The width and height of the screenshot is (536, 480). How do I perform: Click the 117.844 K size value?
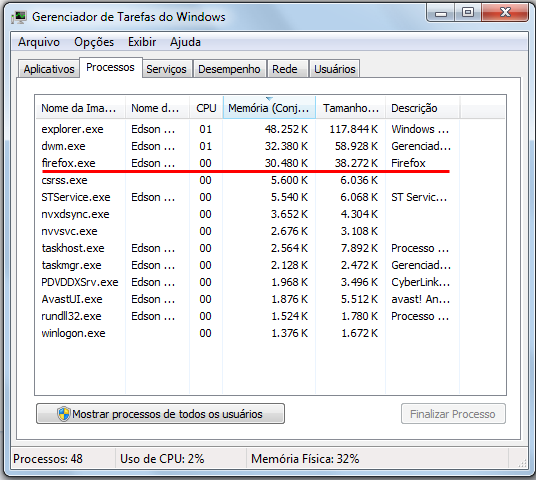point(353,129)
